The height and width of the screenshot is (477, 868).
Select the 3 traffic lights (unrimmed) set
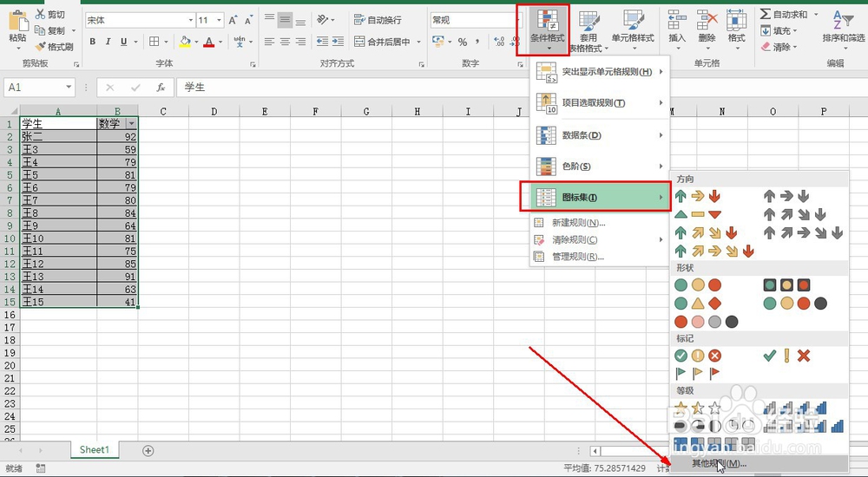(698, 285)
